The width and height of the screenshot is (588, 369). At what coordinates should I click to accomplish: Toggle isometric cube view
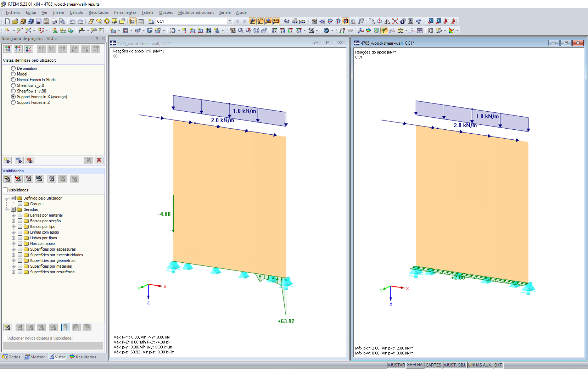tap(256, 30)
